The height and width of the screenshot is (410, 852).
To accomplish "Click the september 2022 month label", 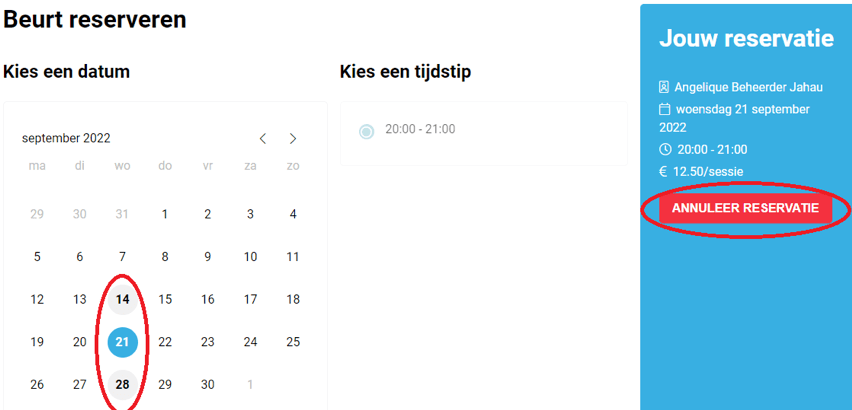I will 66,138.
